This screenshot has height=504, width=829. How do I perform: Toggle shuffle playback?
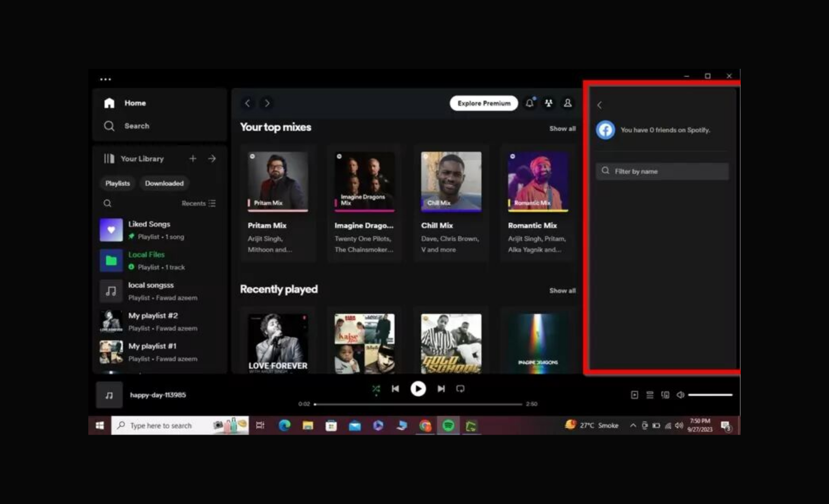(x=376, y=389)
